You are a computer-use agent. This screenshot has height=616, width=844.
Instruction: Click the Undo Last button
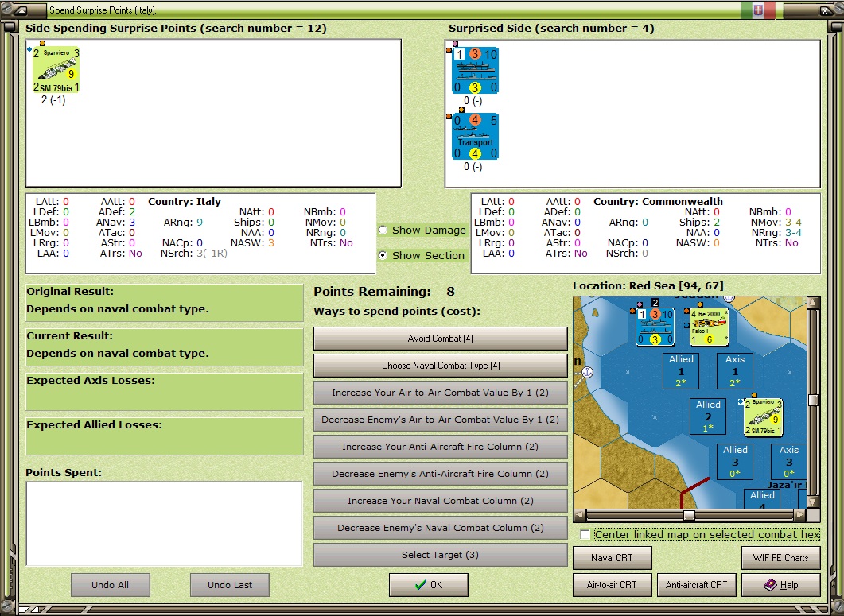coord(230,585)
